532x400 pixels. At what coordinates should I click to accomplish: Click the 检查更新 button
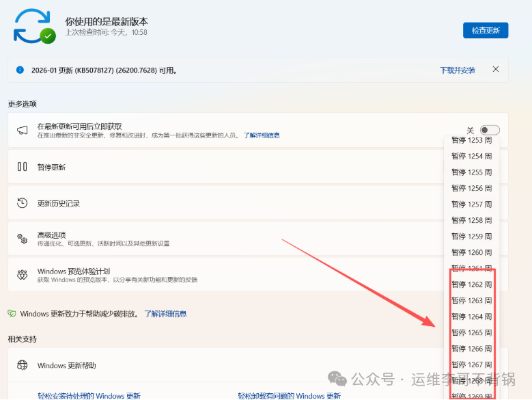[486, 30]
